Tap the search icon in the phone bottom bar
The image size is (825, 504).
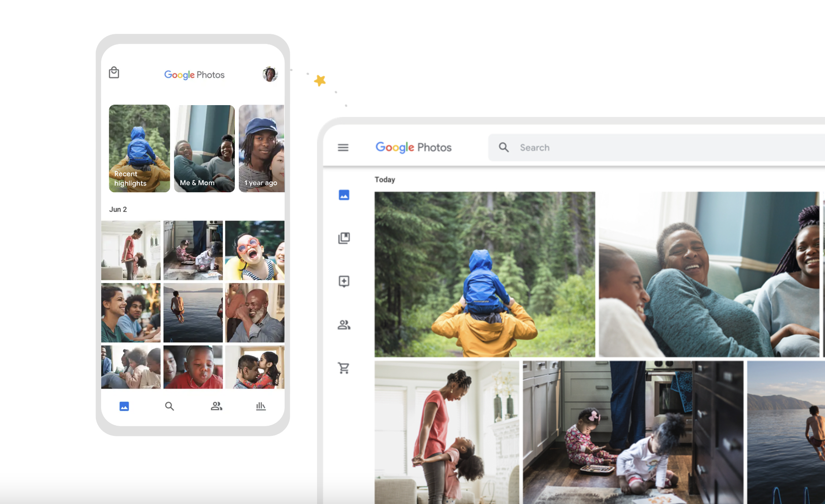pos(169,406)
